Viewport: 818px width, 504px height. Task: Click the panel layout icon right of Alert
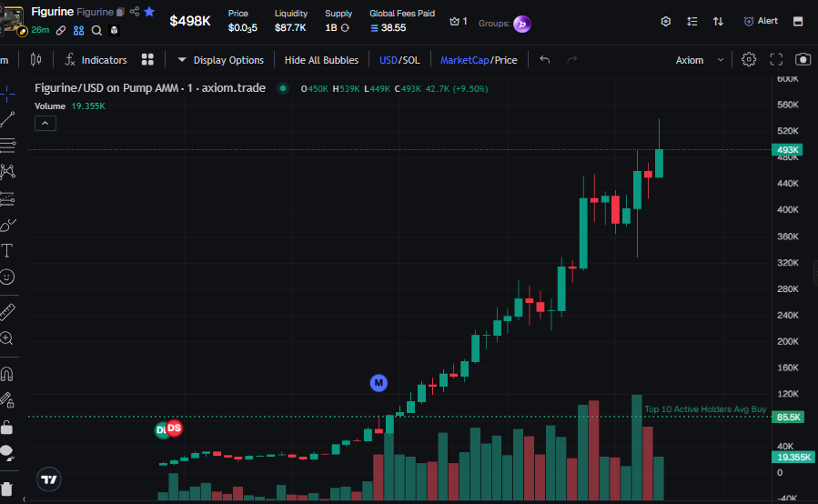pyautogui.click(x=798, y=22)
